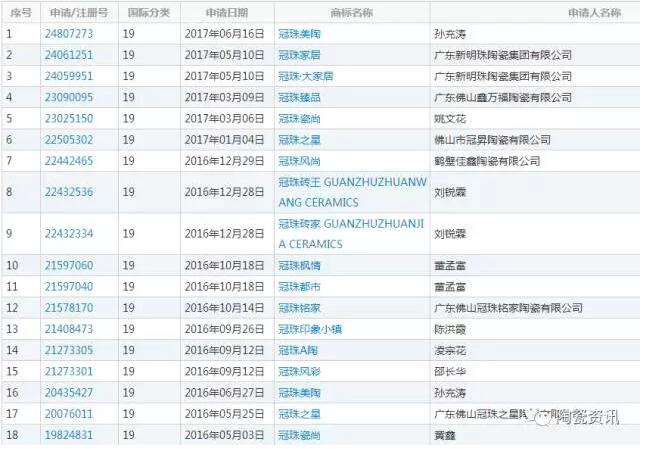This screenshot has width=645, height=449.
Task: Open registration number 21597040
Action: pyautogui.click(x=69, y=287)
